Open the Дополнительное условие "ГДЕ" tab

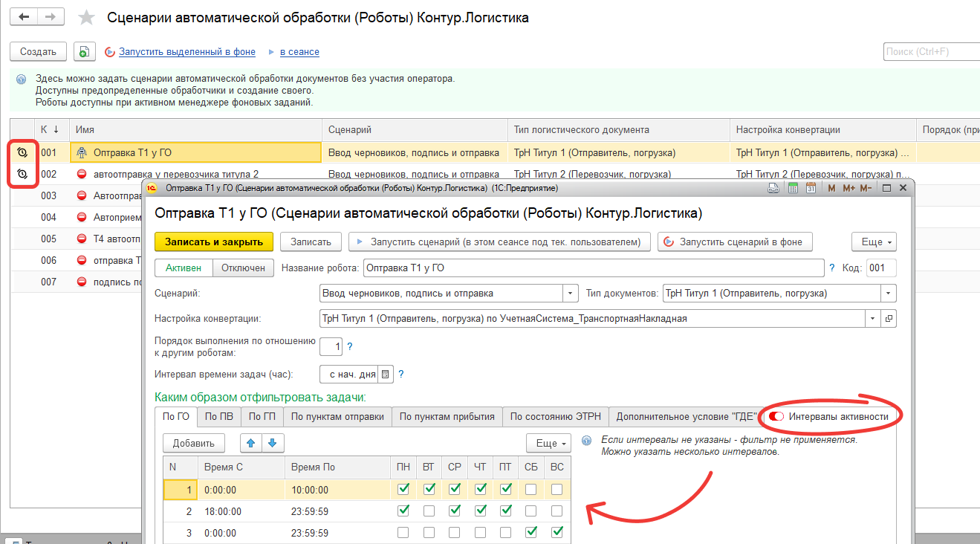(x=686, y=416)
